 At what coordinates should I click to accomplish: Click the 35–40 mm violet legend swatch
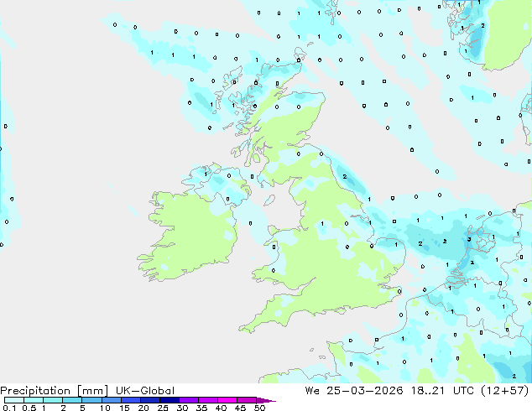click(x=208, y=400)
